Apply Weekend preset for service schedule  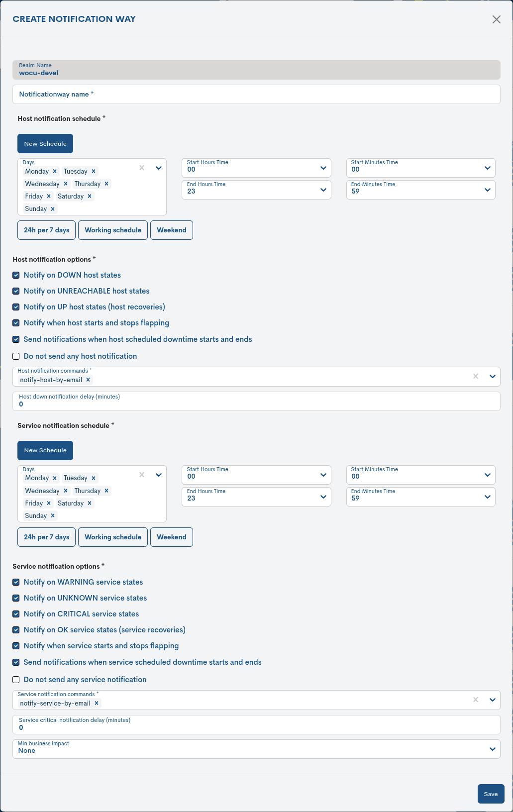[x=171, y=537]
